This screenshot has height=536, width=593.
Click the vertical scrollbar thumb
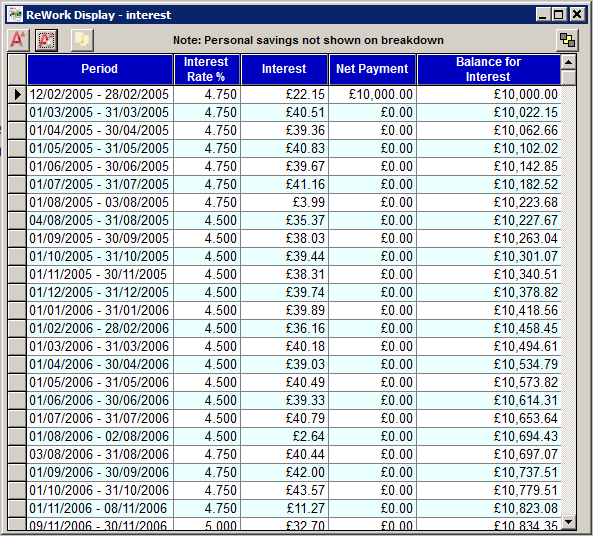point(568,77)
